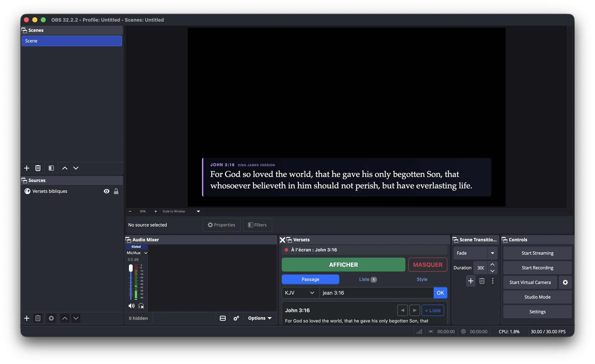The image size is (595, 364).
Task: Move the source down in the Sources list
Action: (x=76, y=318)
